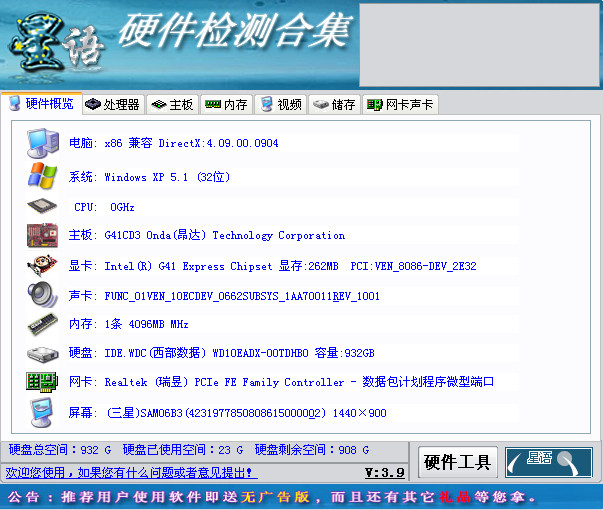Viewport: 603px width, 510px height.
Task: Click the FUNC_01VEN_10EC sound card text
Action: point(242,296)
